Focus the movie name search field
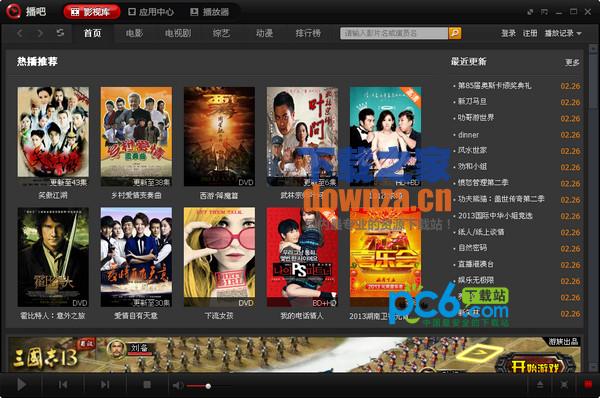Screen dimensions: 600x398 point(394,33)
